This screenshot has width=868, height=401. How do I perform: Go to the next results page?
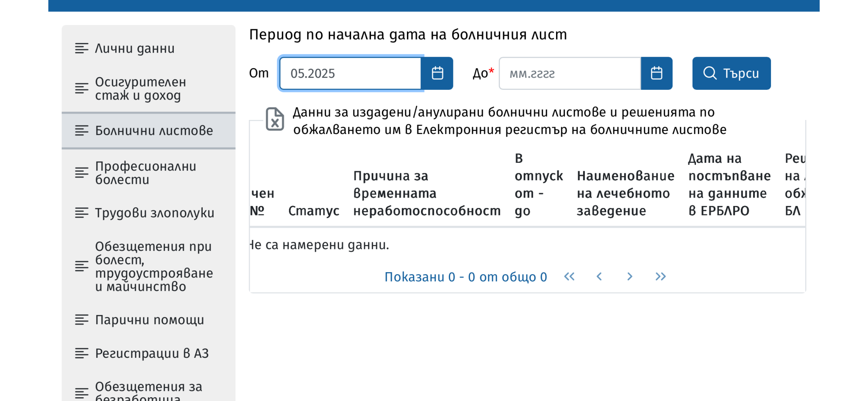point(630,277)
